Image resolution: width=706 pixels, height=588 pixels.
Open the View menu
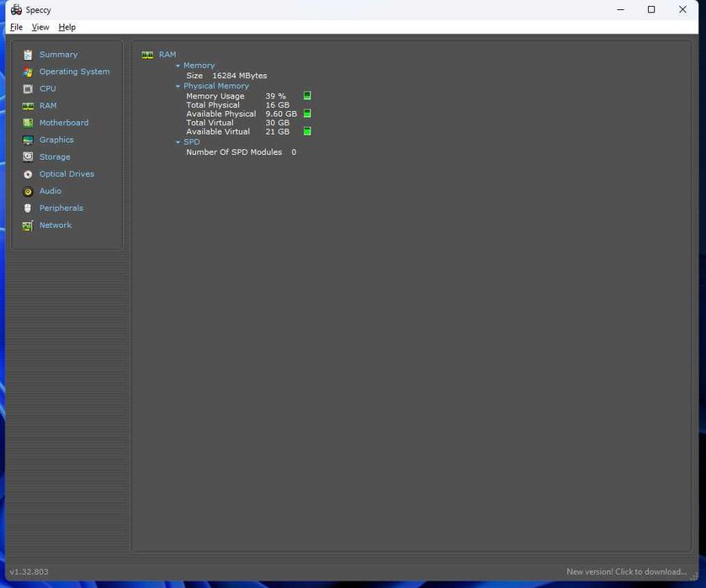tap(40, 27)
